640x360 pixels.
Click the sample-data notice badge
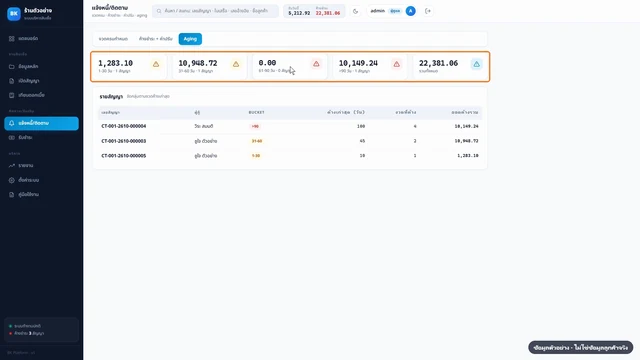(x=580, y=348)
